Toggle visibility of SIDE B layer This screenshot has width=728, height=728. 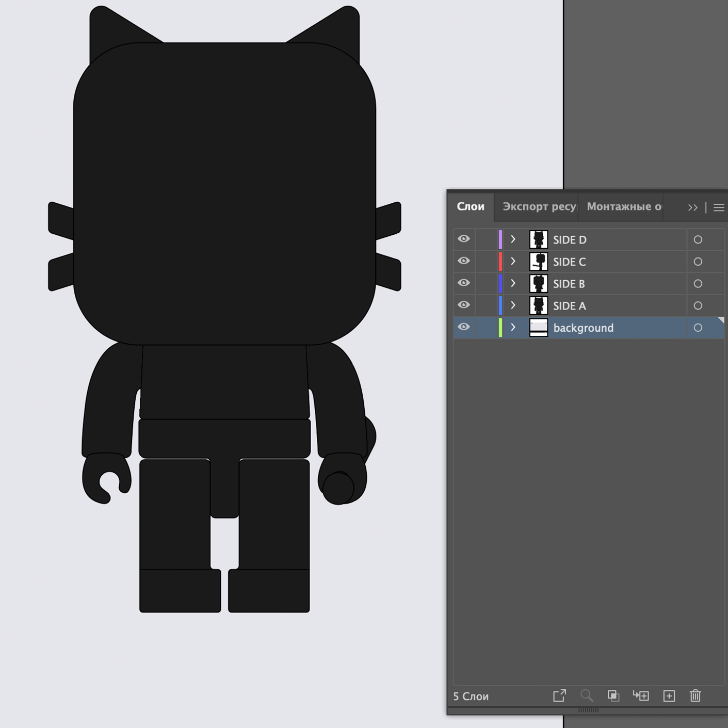(x=464, y=283)
